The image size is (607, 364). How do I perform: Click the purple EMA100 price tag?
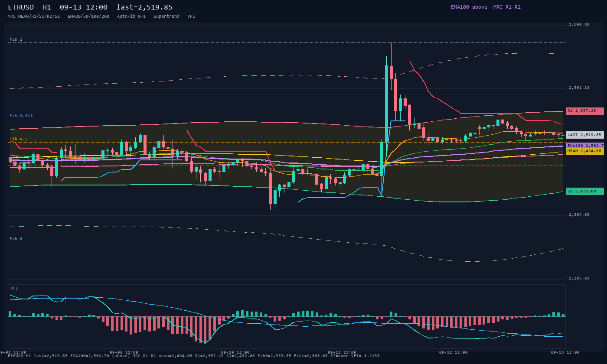[x=585, y=146]
